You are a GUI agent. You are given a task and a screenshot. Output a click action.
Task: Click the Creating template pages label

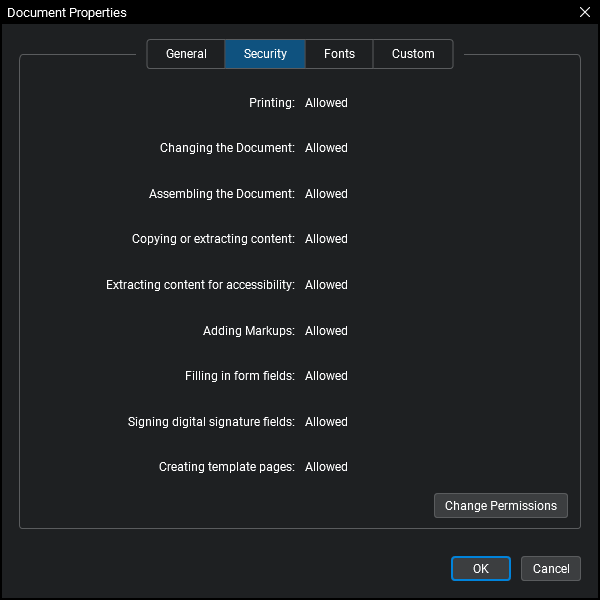[226, 467]
